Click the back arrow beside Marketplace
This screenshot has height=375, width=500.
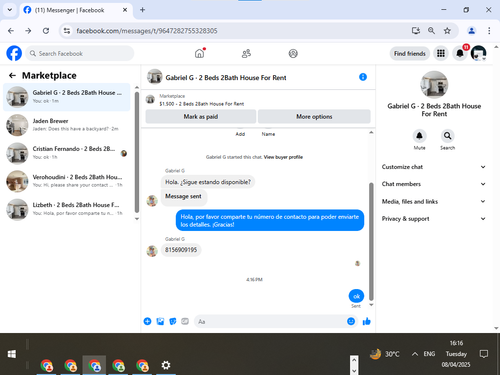pyautogui.click(x=12, y=76)
